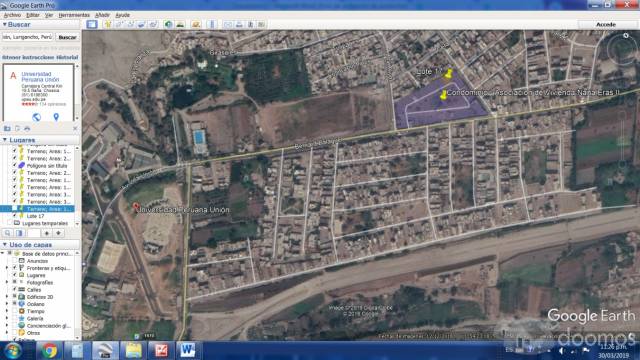Toggle the sidebar visibility toolbar icon

[92, 24]
